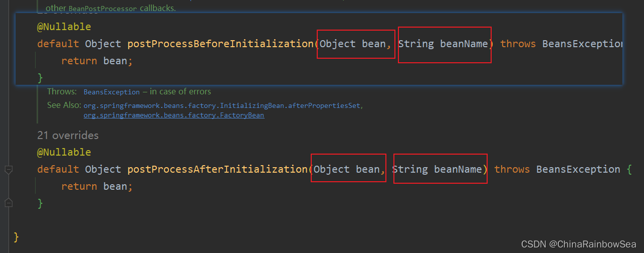Collapse postProcessAfterInitialization using the gutter fold arrow
The width and height of the screenshot is (644, 253).
point(9,170)
